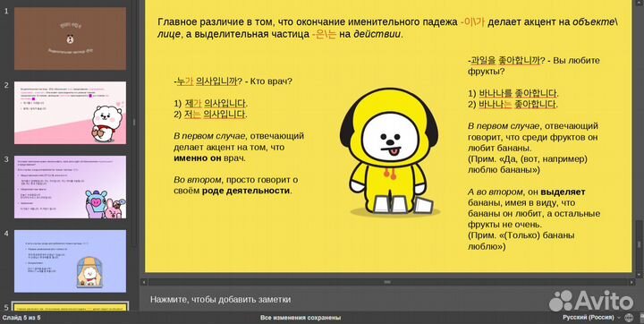Screen dimensions: 644x324
Task: Click the text '과일을 좋아합니까? - Вы любите фрукты?'
Action: click(534, 66)
